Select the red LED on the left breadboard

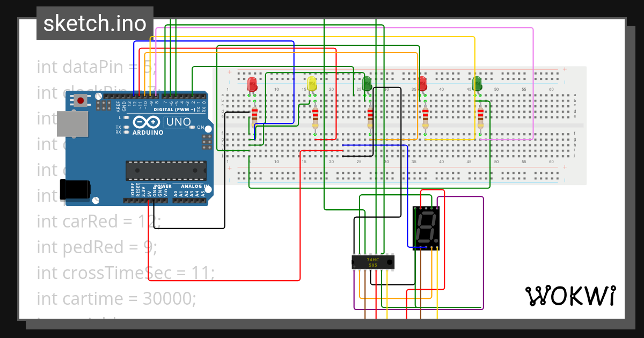252,84
